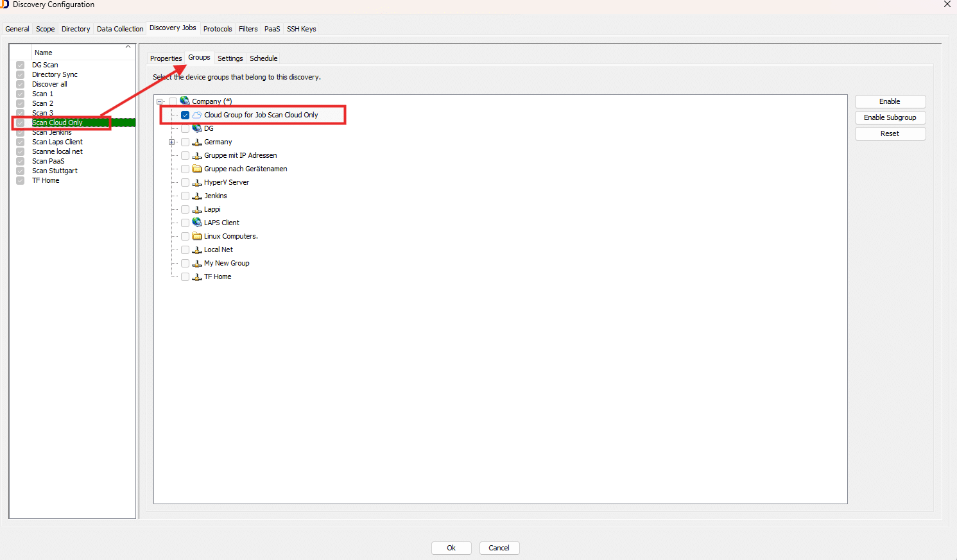
Task: Click the sort arrow on the Name column
Action: point(128,46)
